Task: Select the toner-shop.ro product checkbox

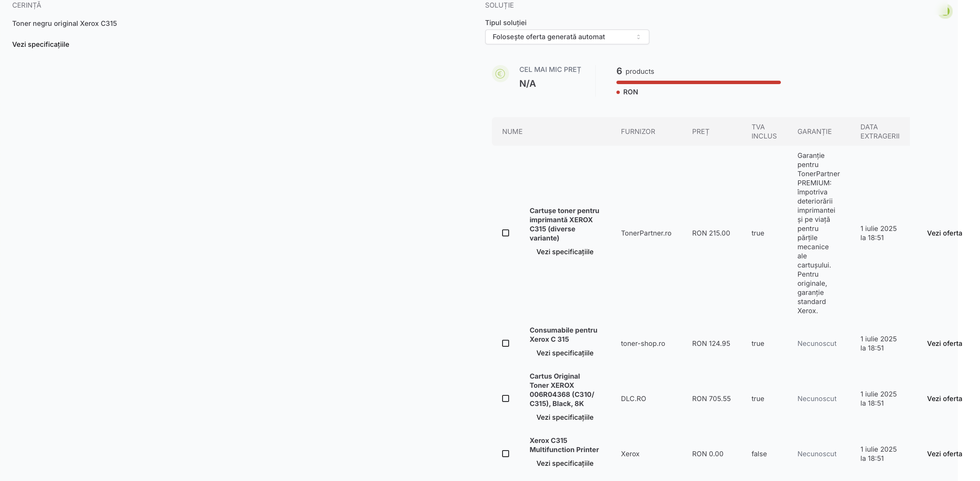Action: pos(506,343)
